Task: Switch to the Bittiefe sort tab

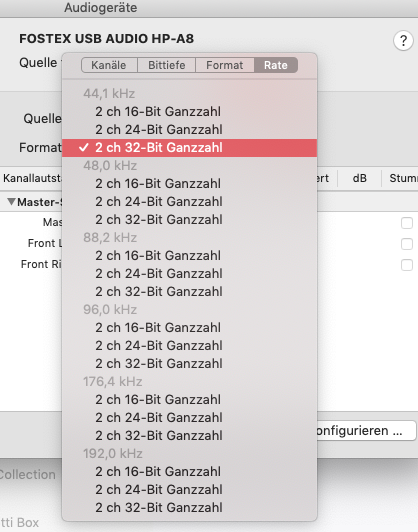Action: (x=167, y=65)
